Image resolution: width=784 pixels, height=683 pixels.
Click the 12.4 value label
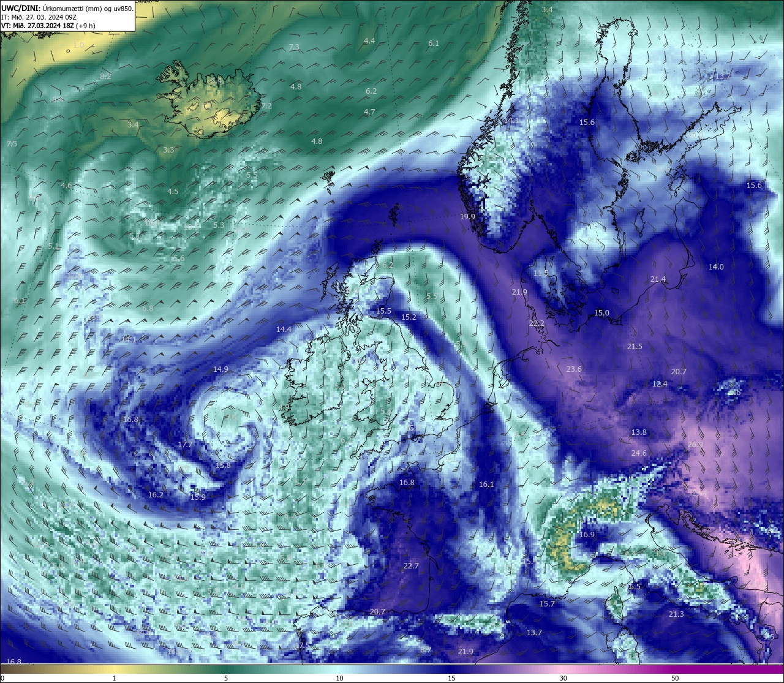pyautogui.click(x=660, y=384)
